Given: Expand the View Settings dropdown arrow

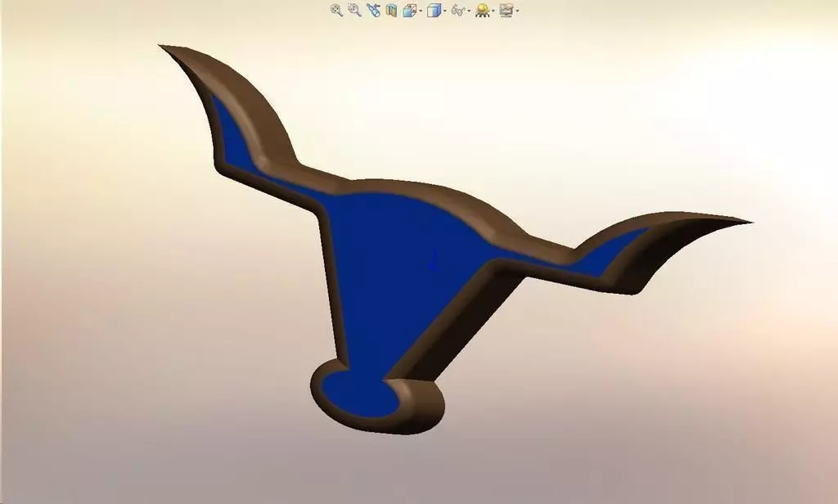Looking at the screenshot, I should pyautogui.click(x=517, y=11).
